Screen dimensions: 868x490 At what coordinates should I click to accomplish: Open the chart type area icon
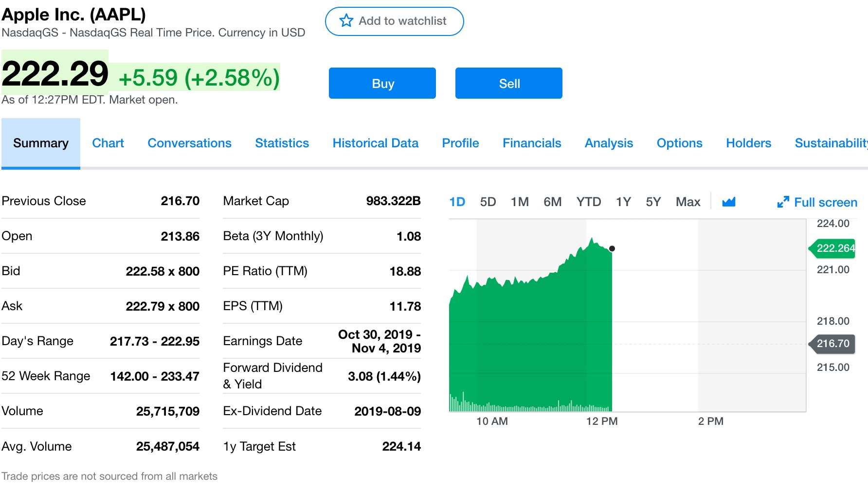point(729,202)
